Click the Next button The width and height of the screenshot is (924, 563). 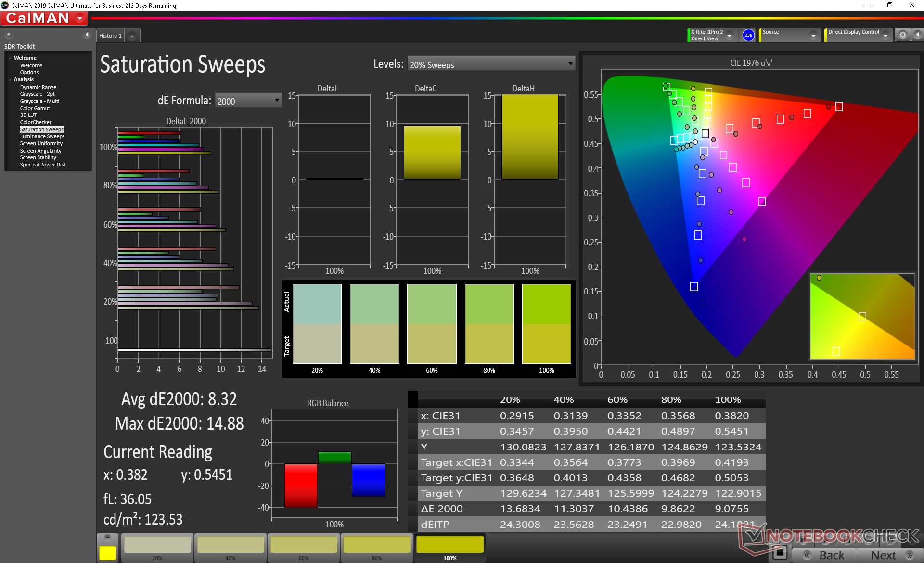tap(889, 555)
